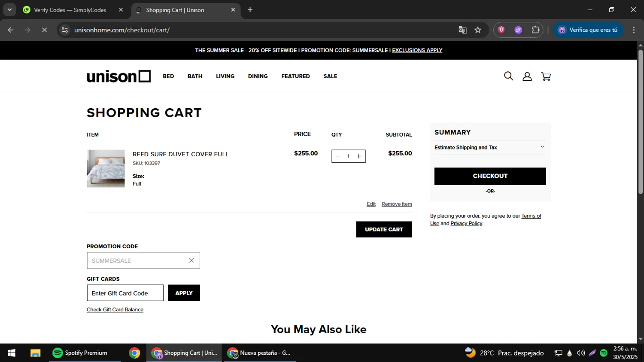
Task: Click the Chrome icon in taskbar
Action: pyautogui.click(x=134, y=353)
